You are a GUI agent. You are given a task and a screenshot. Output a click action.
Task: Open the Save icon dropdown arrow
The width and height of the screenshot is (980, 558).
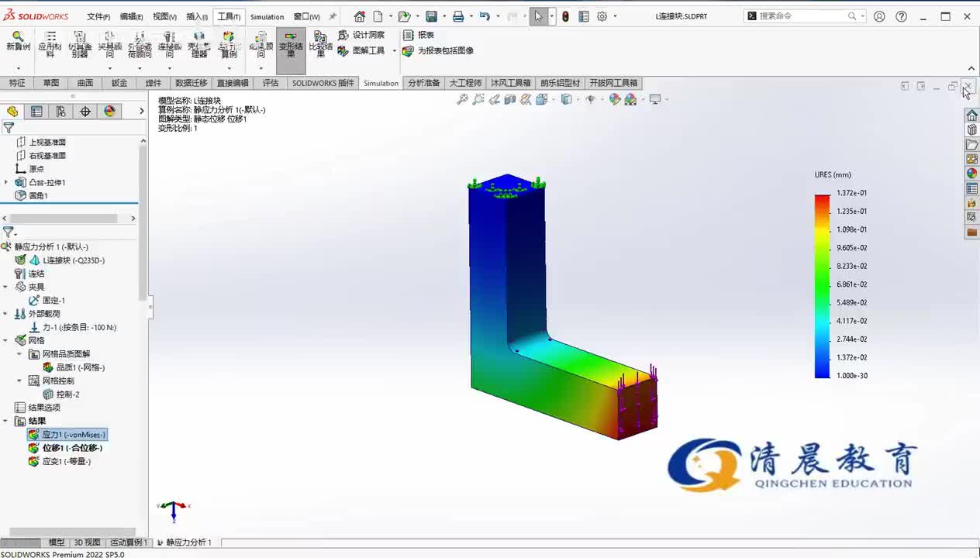pyautogui.click(x=444, y=16)
